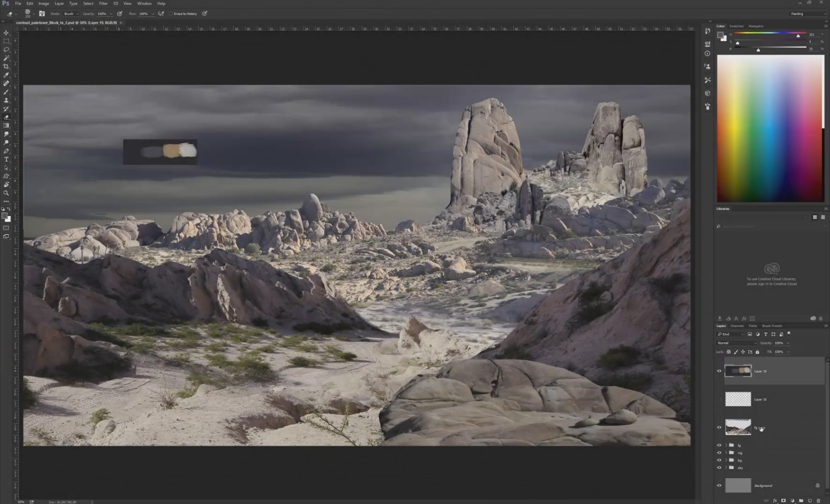The image size is (830, 504).
Task: Select the Lasso tool
Action: tap(6, 49)
